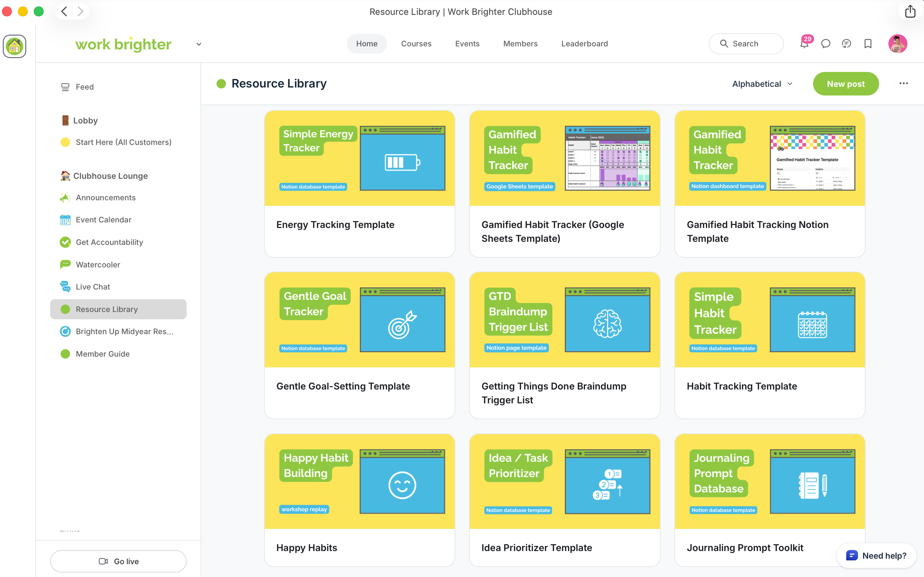
Task: Select Watercooler in the sidebar
Action: (98, 264)
